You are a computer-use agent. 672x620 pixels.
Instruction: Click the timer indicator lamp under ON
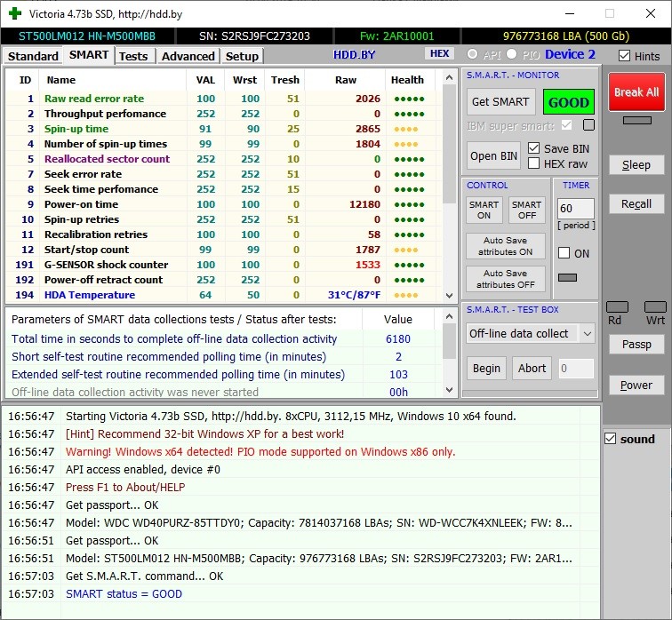567,277
